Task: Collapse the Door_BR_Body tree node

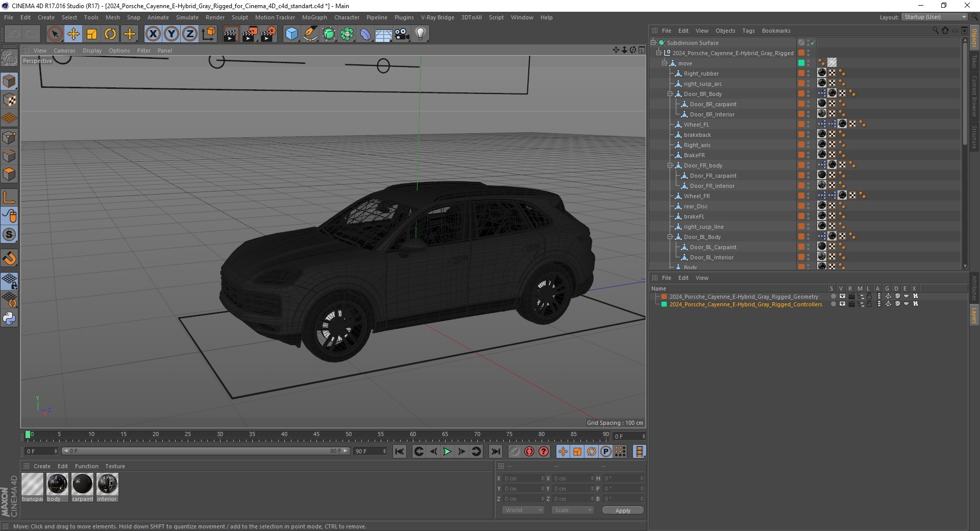Action: tap(670, 94)
